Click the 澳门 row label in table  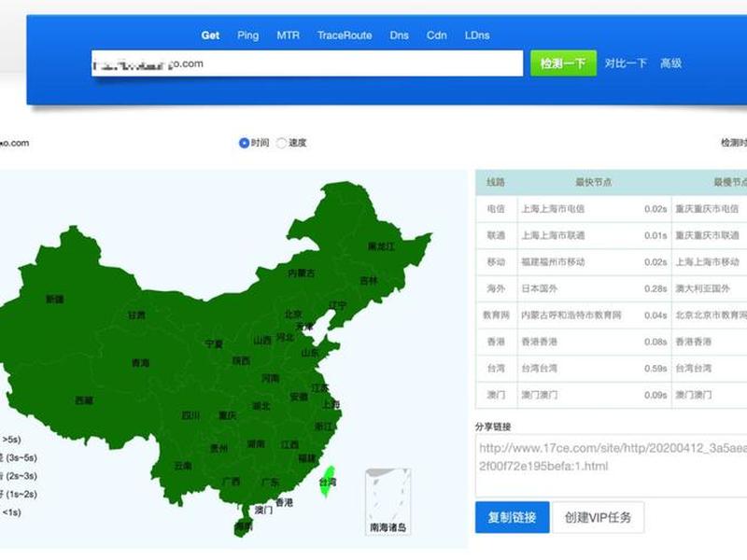(x=496, y=395)
